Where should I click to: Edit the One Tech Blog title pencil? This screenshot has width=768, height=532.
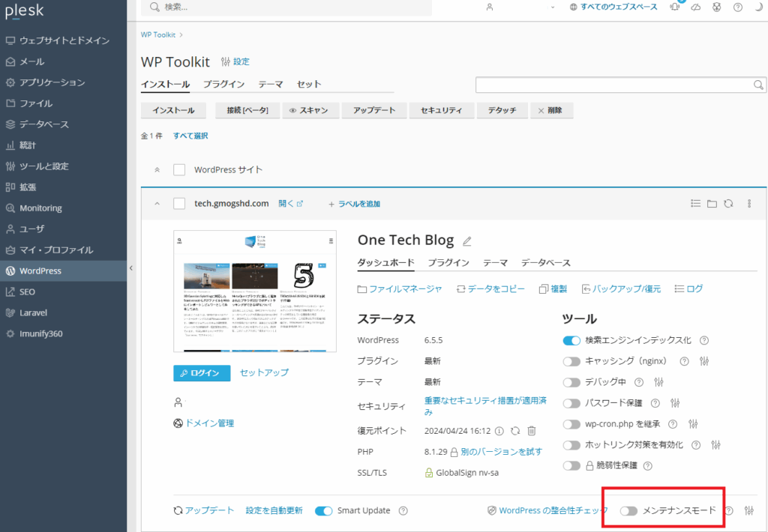tap(466, 241)
